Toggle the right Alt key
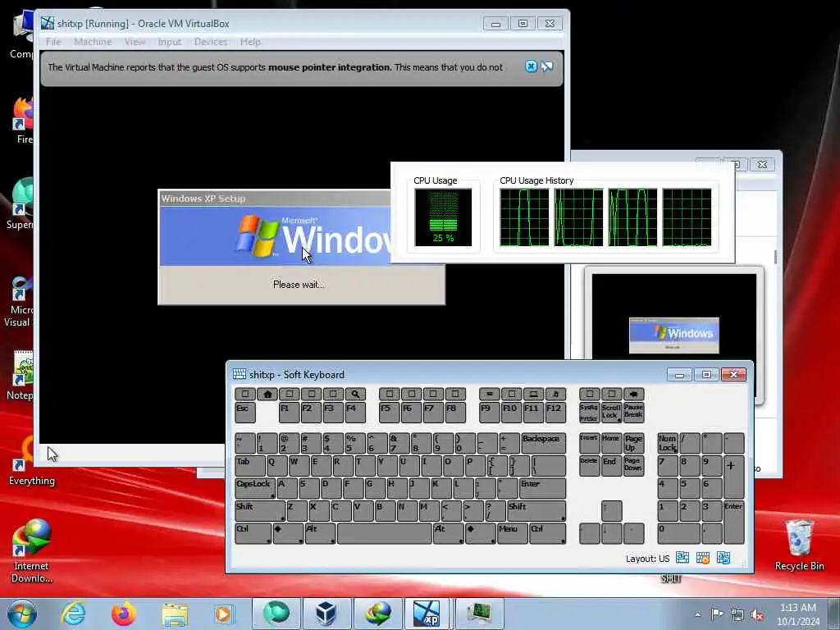 (x=449, y=533)
